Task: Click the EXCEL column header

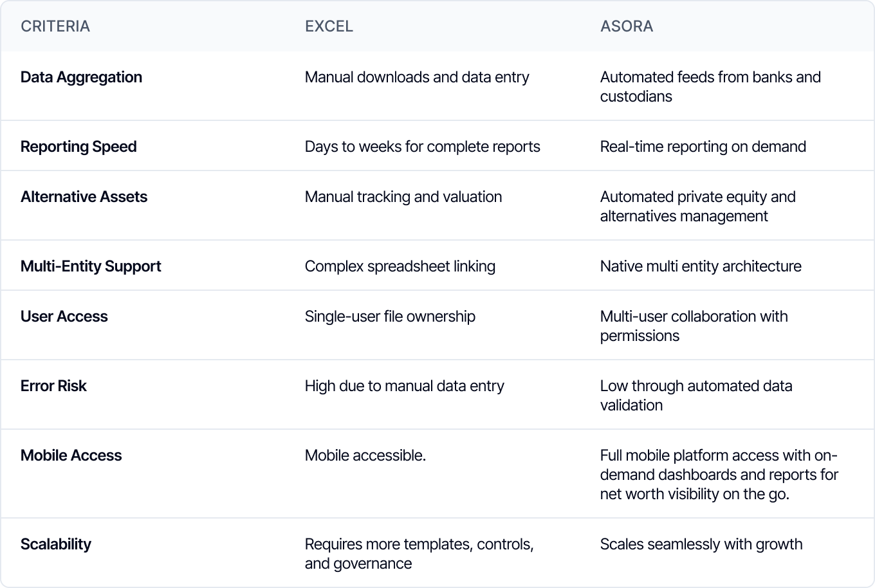Action: point(329,26)
